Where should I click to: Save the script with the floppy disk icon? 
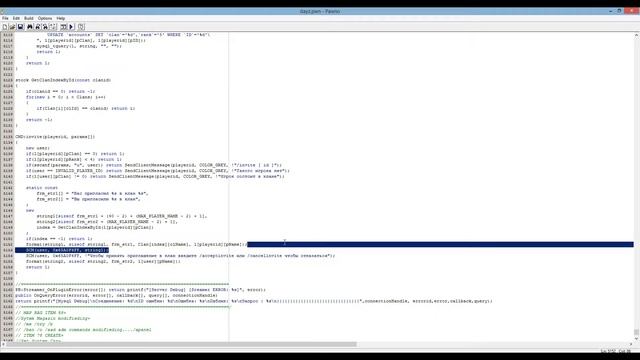20,27
